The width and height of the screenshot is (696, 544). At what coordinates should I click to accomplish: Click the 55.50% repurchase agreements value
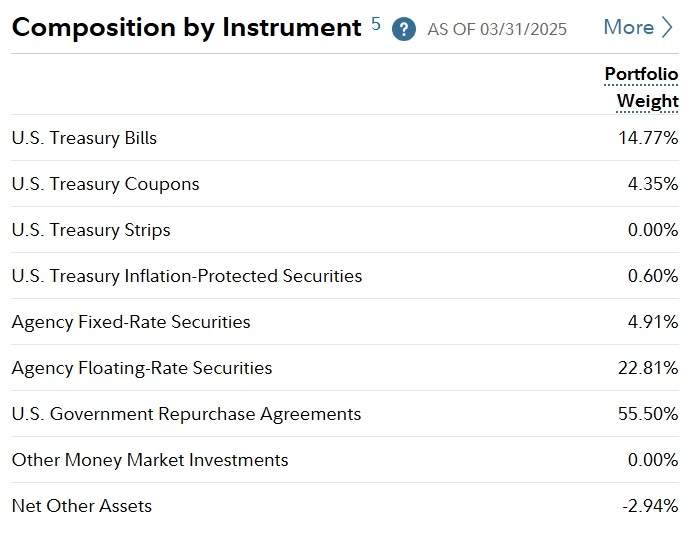tap(648, 414)
